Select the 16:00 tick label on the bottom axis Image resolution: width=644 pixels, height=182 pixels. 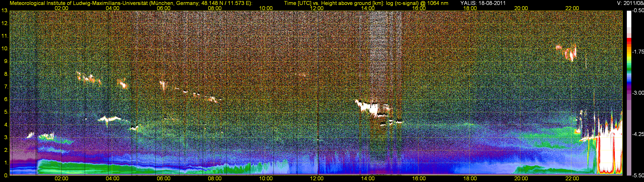click(x=419, y=179)
